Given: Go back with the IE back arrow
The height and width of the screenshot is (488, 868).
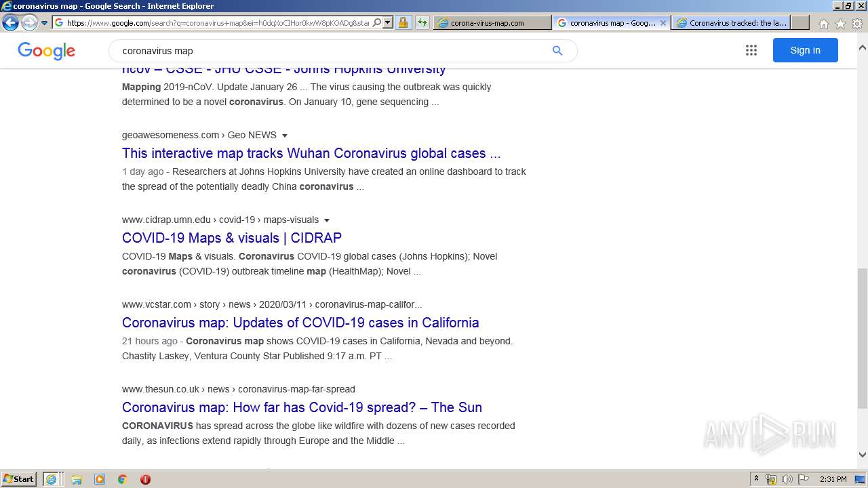Looking at the screenshot, I should point(10,22).
